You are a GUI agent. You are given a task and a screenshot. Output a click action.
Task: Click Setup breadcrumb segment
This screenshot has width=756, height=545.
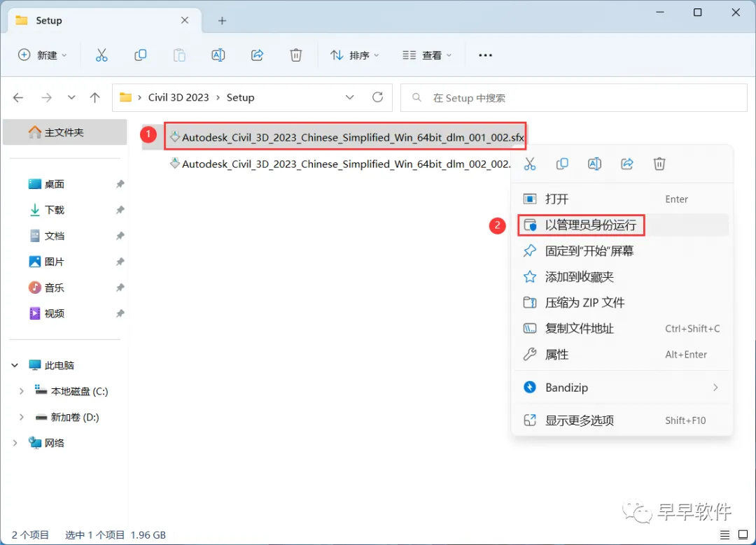click(x=241, y=98)
